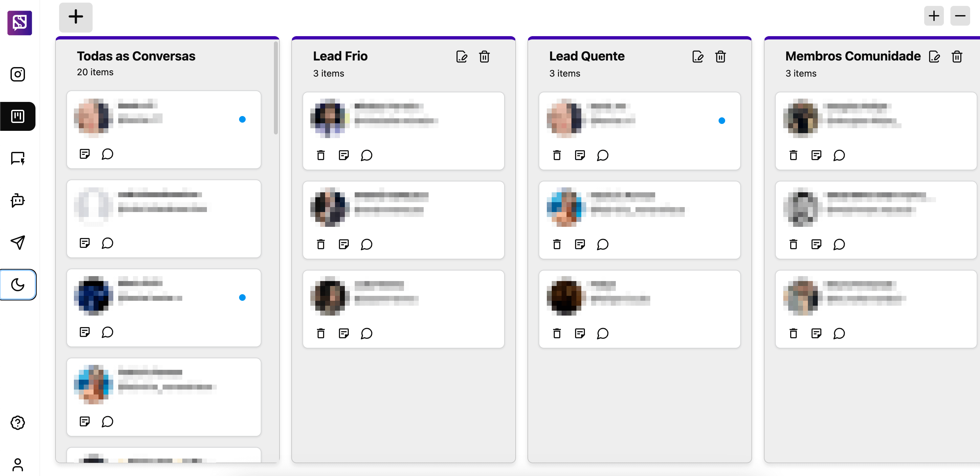Open the user profile icon
The height and width of the screenshot is (476, 980).
(17, 464)
